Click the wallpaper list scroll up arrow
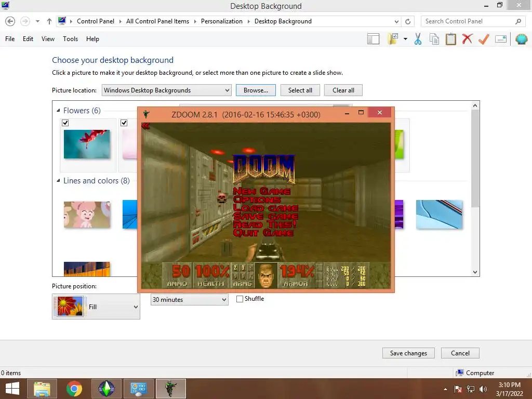The image size is (532, 399). pos(475,105)
